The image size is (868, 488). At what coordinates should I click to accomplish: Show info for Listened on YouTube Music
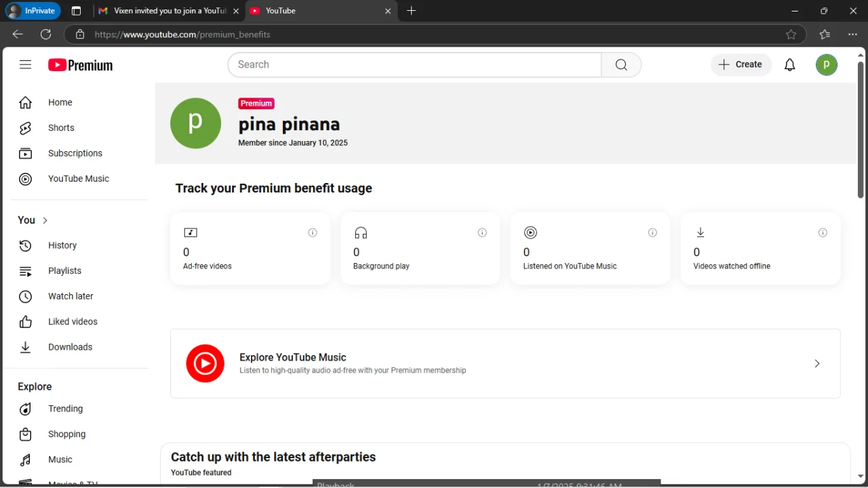click(652, 232)
